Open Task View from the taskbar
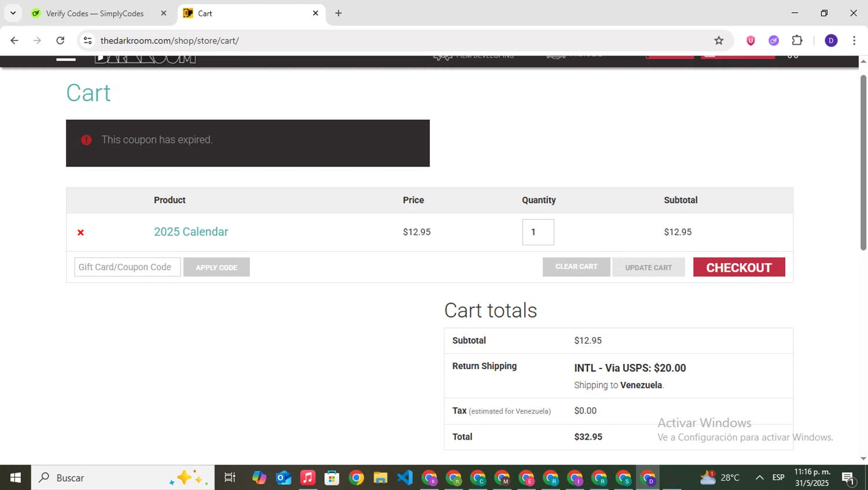Image resolution: width=868 pixels, height=490 pixels. [230, 478]
